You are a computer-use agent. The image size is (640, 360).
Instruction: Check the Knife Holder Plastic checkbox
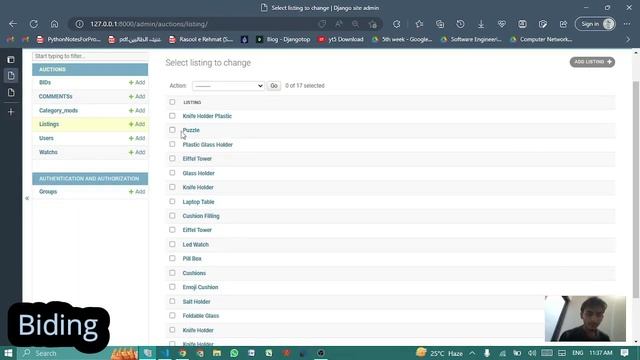coord(172,116)
